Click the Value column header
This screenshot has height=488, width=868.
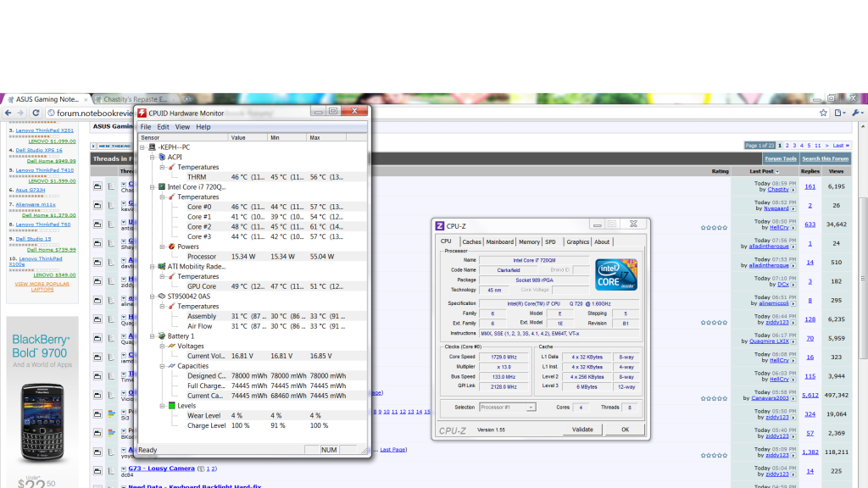(x=248, y=137)
